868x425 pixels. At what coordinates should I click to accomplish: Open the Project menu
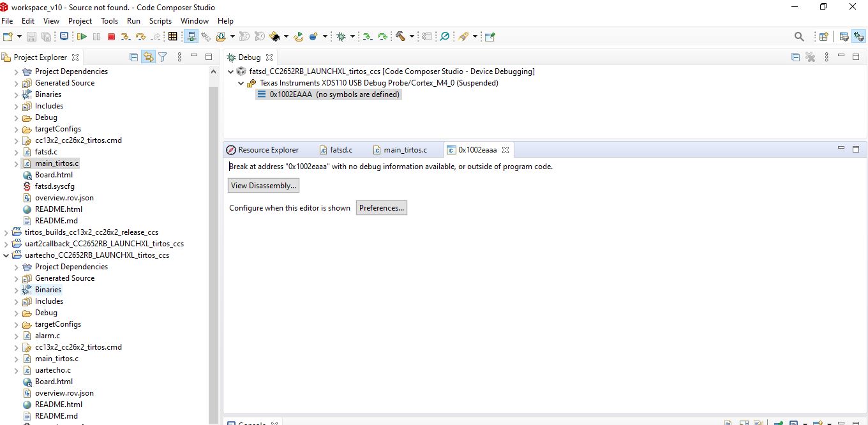(80, 20)
